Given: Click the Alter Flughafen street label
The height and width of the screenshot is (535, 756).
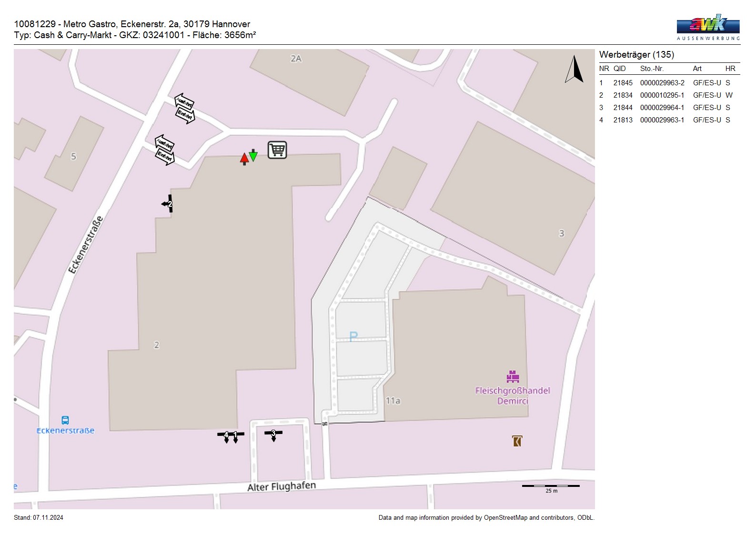Looking at the screenshot, I should pyautogui.click(x=282, y=486).
